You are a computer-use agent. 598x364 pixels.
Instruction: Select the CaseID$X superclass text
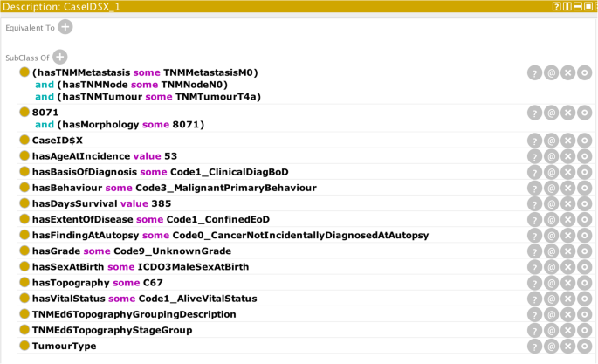[58, 141]
